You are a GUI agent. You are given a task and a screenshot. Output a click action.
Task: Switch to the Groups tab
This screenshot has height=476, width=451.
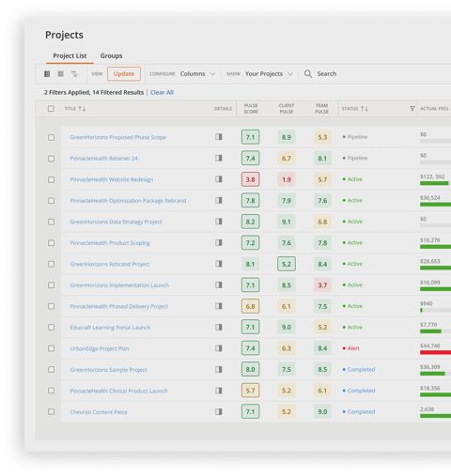tap(111, 55)
